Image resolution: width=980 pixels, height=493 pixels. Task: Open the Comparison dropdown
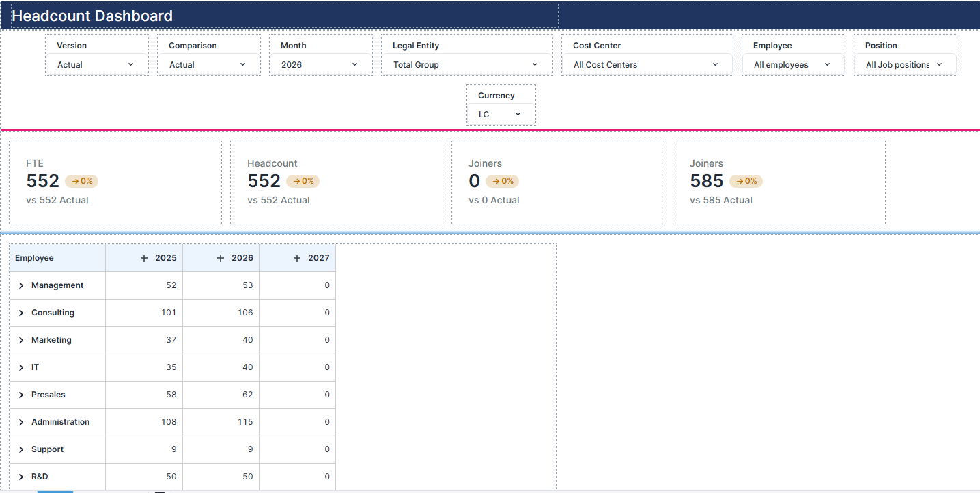pyautogui.click(x=208, y=65)
